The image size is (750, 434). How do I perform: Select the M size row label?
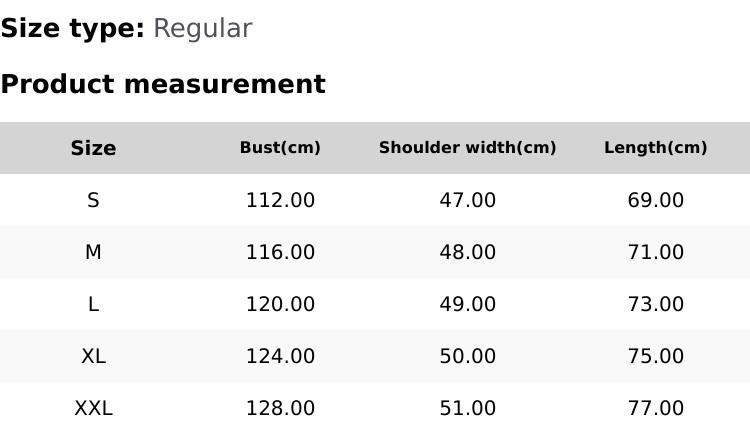coord(93,252)
